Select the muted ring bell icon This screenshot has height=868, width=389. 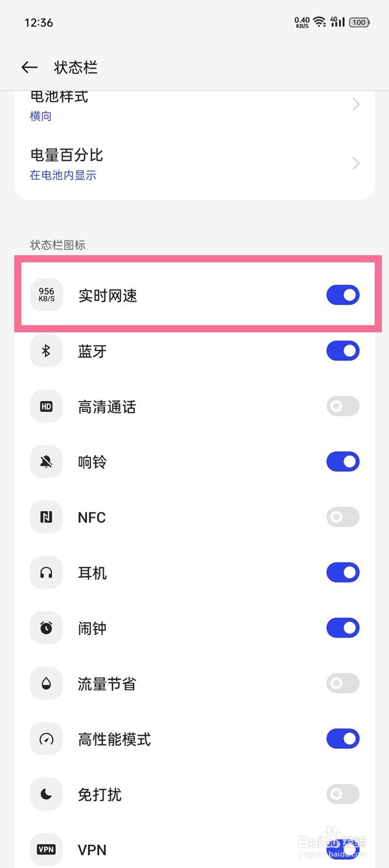(x=46, y=461)
